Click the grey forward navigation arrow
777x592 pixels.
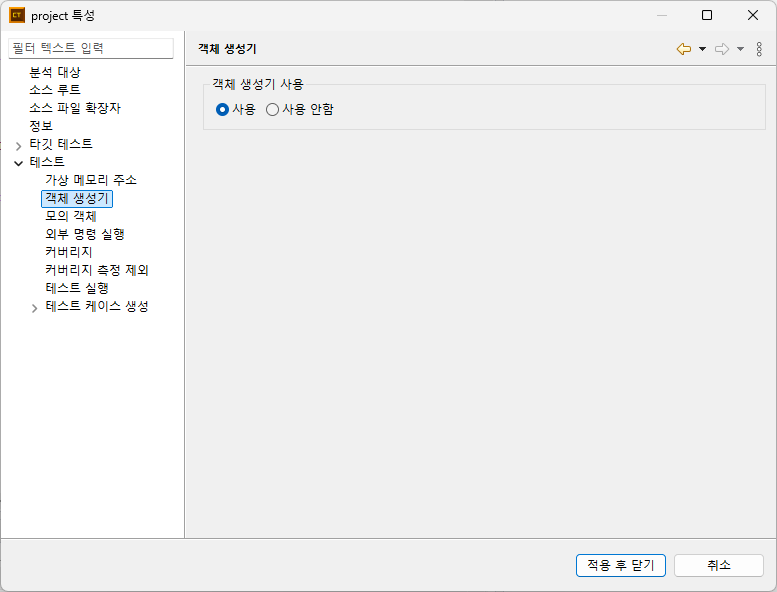point(722,49)
